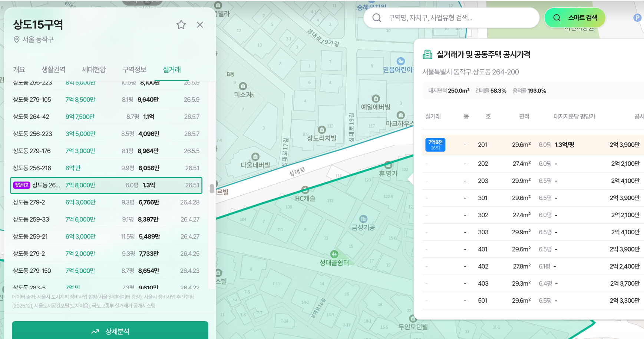Select unit 203 row in price table

pyautogui.click(x=533, y=181)
